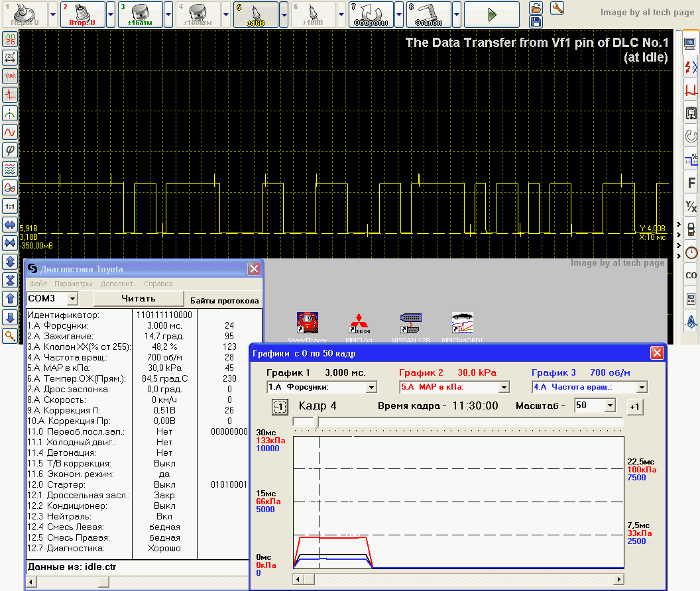Toggle channel 5 '±16В' probe

click(x=255, y=14)
